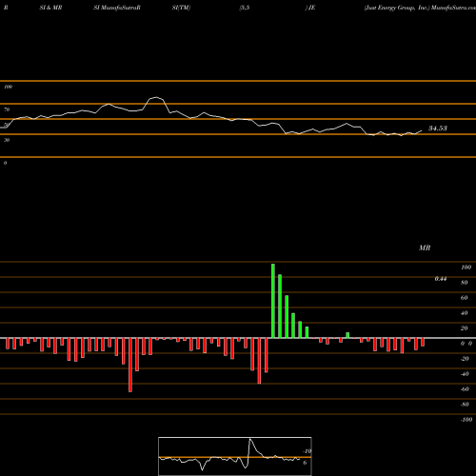Click the RSI current value 34.53
Viewport: 476px width, 476px height.
pos(438,129)
